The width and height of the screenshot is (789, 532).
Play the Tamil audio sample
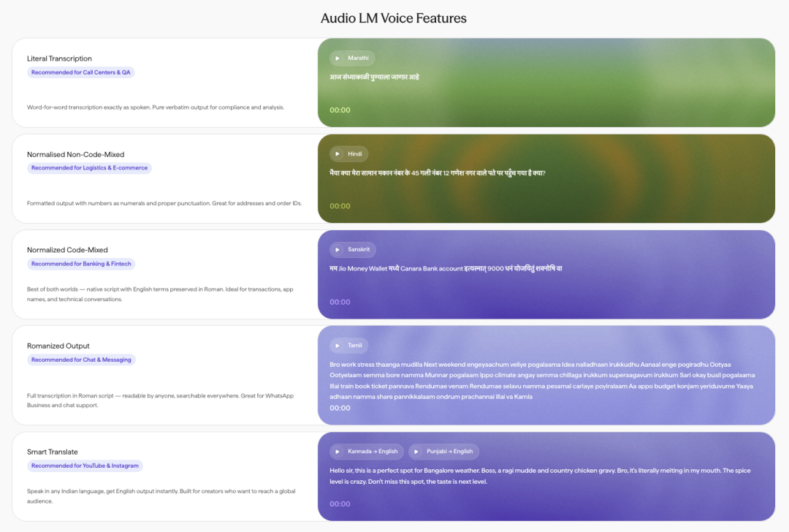pos(348,345)
